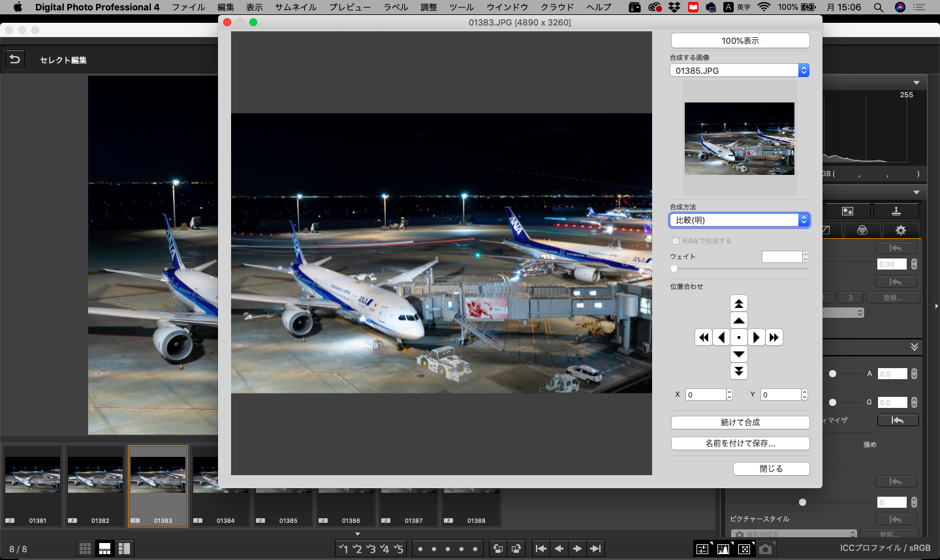Image resolution: width=940 pixels, height=560 pixels.
Task: Toggle the RAWで合成する checkbox
Action: click(676, 241)
